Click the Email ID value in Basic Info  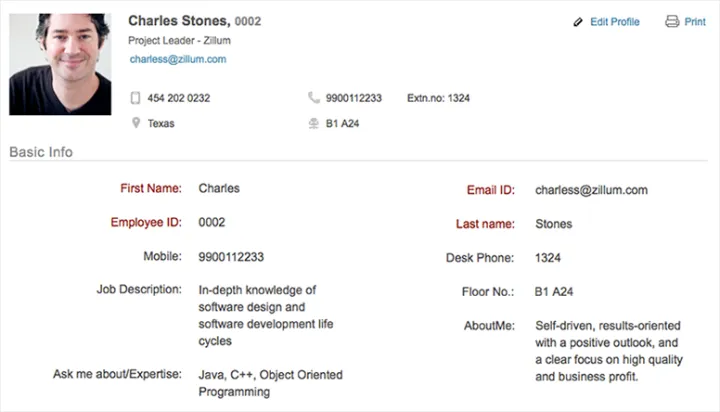(x=591, y=189)
